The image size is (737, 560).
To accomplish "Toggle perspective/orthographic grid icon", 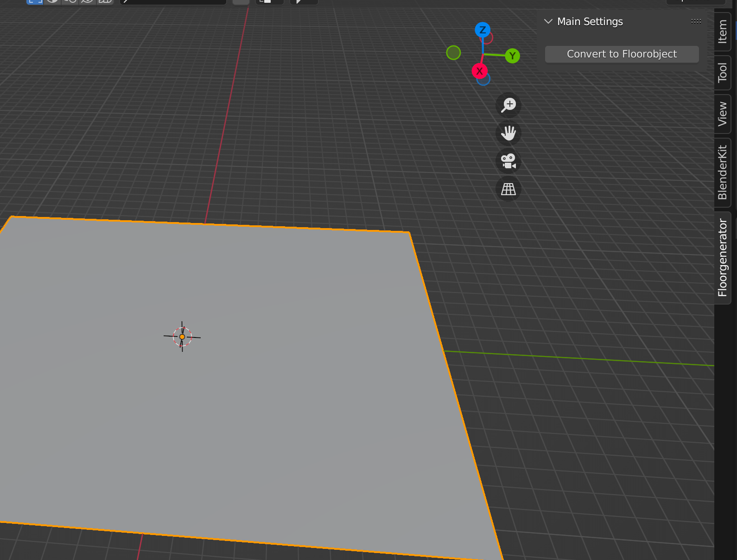I will point(508,189).
